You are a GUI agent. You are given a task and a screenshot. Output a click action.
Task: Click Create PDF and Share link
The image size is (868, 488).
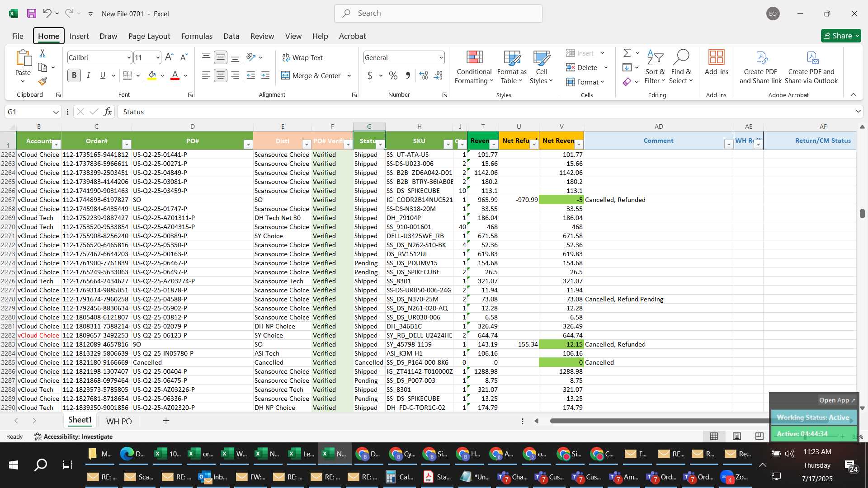(760, 67)
